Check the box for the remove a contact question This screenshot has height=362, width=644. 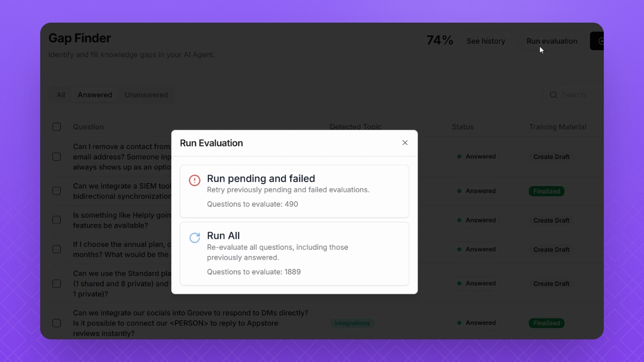pyautogui.click(x=57, y=157)
